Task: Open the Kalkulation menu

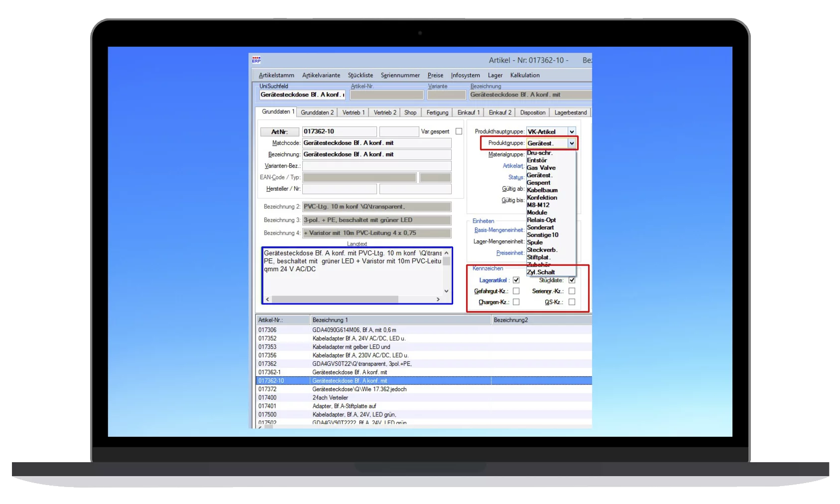Action: (525, 75)
